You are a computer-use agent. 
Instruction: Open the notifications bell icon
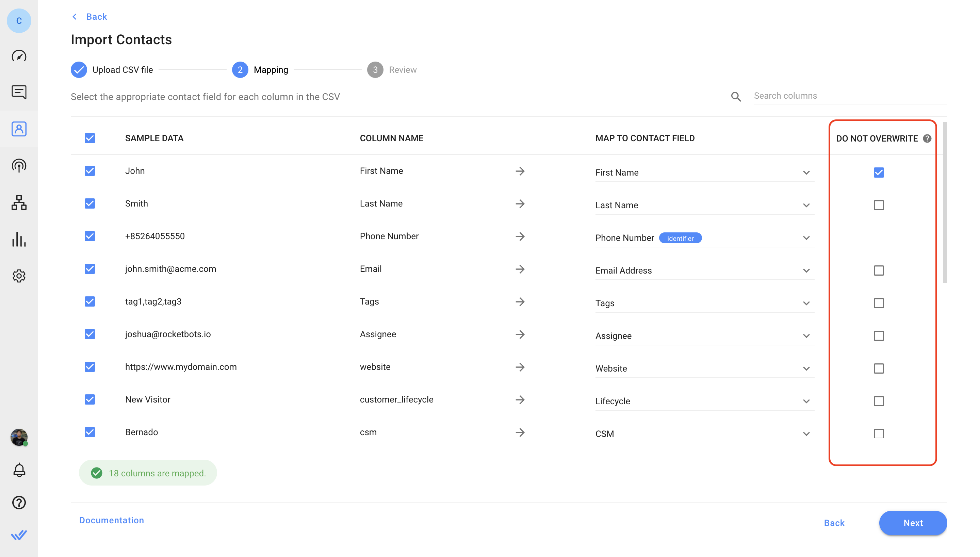[x=19, y=470]
